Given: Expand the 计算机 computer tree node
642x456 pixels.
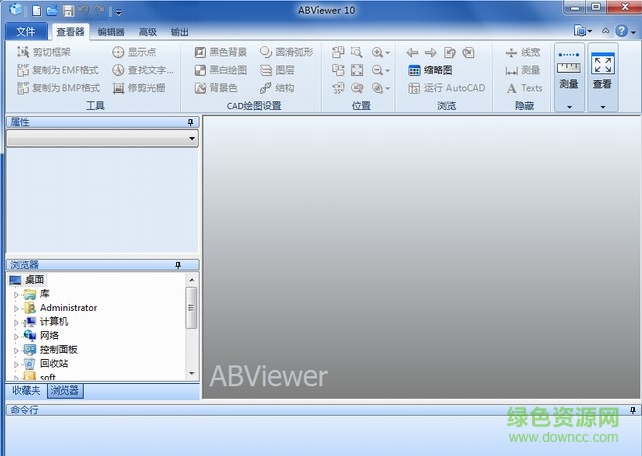Looking at the screenshot, I should (x=16, y=322).
